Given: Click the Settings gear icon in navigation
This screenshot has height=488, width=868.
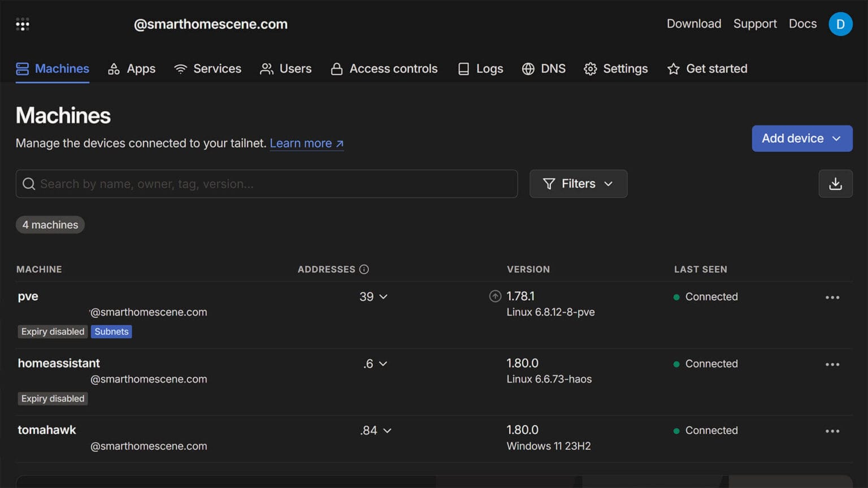Looking at the screenshot, I should pos(591,68).
